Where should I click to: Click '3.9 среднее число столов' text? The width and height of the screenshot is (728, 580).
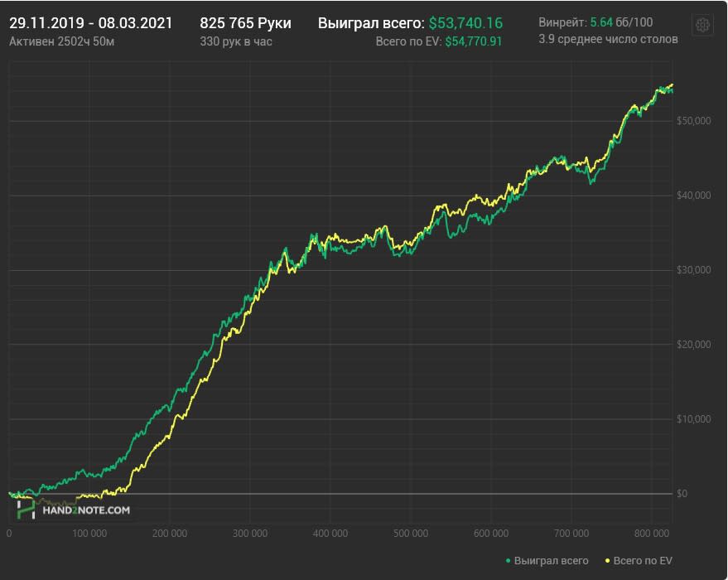coord(608,39)
